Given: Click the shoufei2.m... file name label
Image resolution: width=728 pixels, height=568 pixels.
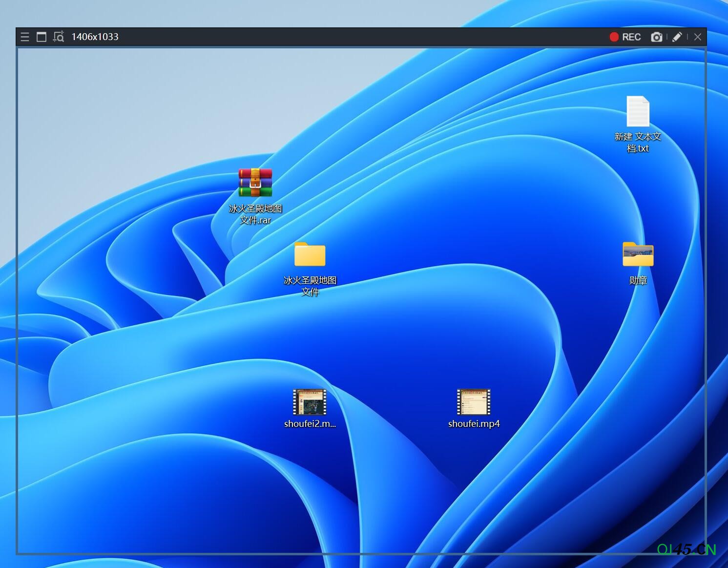Looking at the screenshot, I should pos(310,424).
